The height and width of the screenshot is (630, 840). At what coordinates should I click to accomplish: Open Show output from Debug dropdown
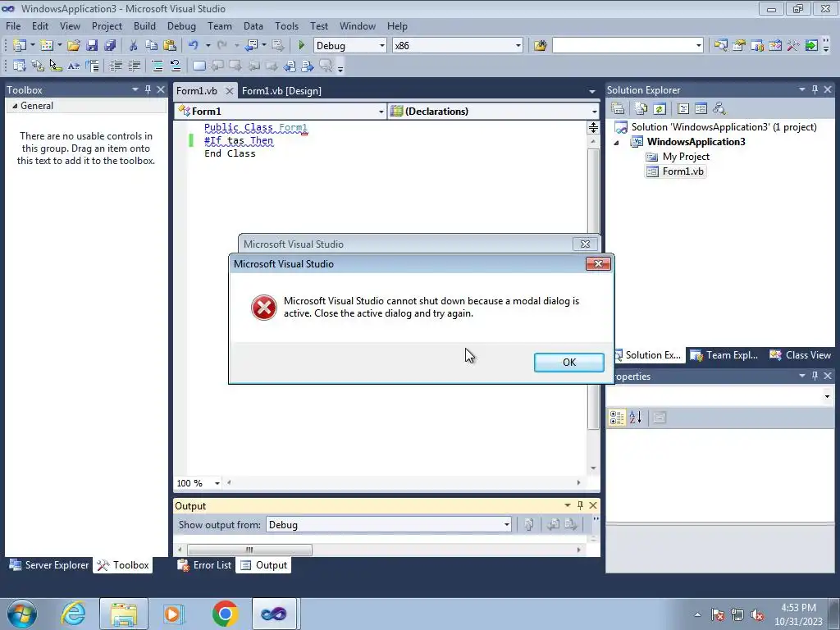(x=506, y=524)
